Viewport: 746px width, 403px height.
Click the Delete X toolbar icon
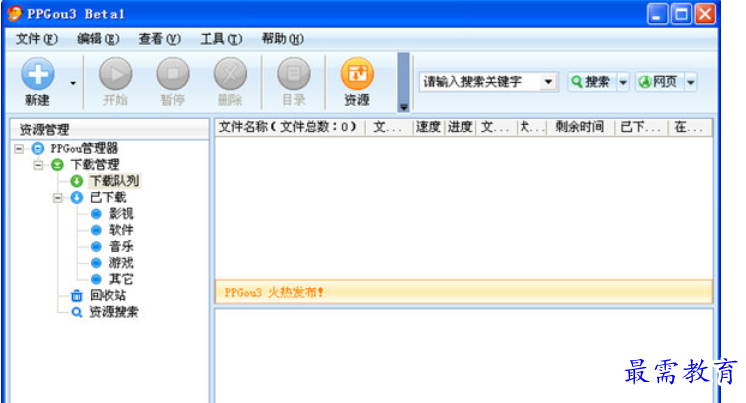[230, 74]
